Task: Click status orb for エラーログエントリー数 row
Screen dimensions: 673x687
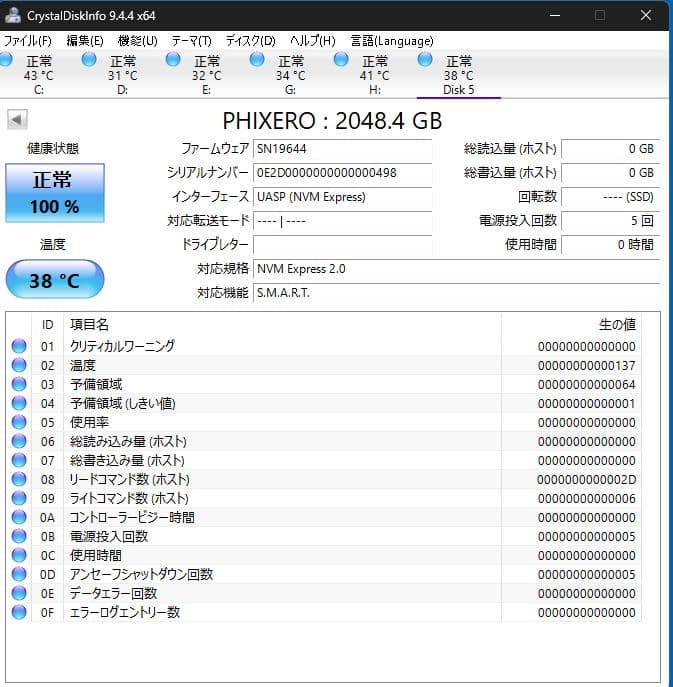Action: tap(19, 612)
